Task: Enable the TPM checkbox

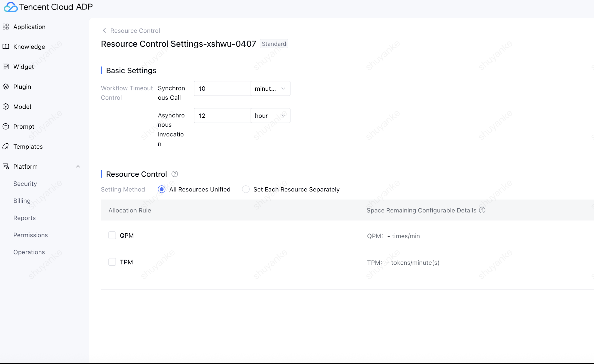Action: (112, 262)
